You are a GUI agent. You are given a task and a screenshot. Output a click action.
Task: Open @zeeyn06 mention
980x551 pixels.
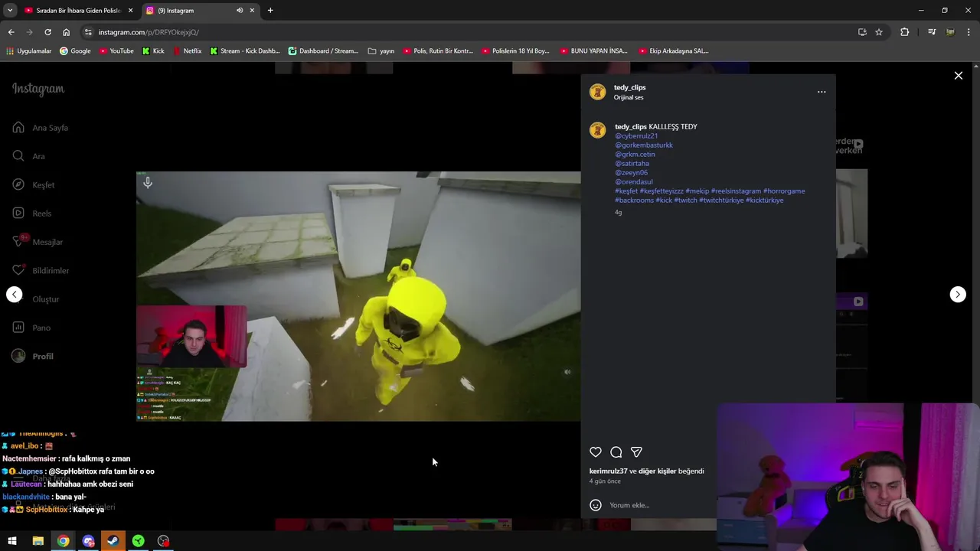[631, 173]
